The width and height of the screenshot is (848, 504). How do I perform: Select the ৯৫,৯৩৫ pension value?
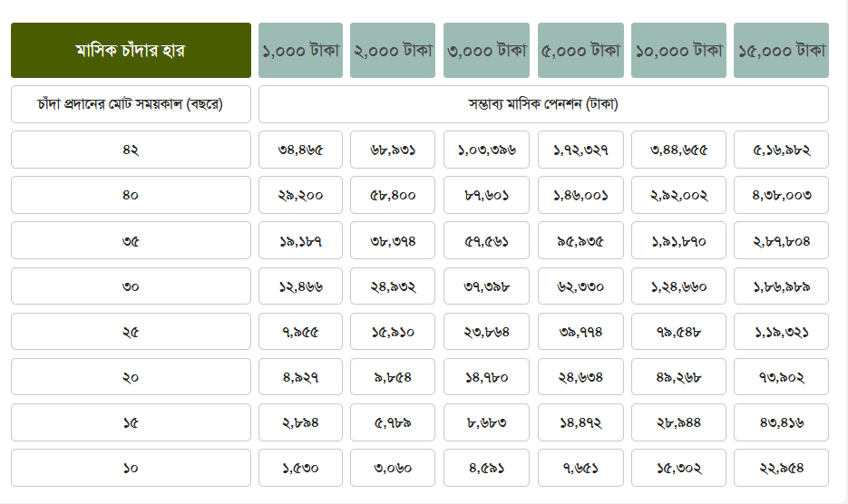point(580,241)
